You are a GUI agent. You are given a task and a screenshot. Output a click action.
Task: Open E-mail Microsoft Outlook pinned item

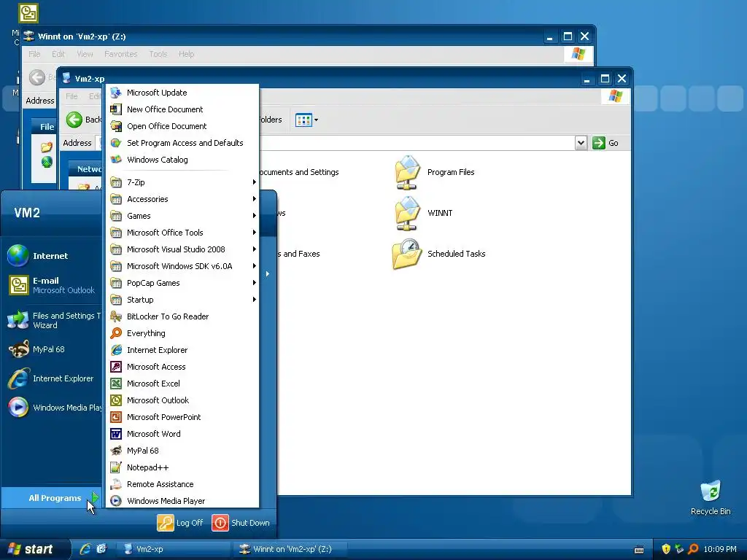[53, 285]
